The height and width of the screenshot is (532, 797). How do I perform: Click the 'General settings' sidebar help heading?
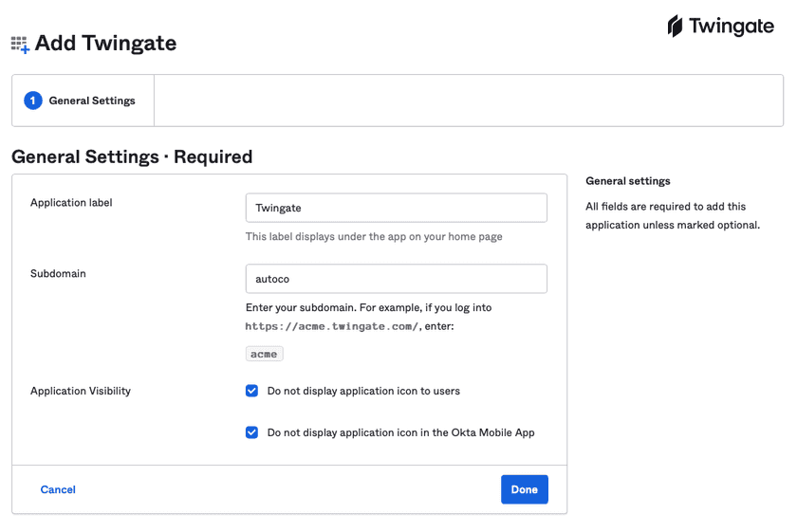pos(627,181)
